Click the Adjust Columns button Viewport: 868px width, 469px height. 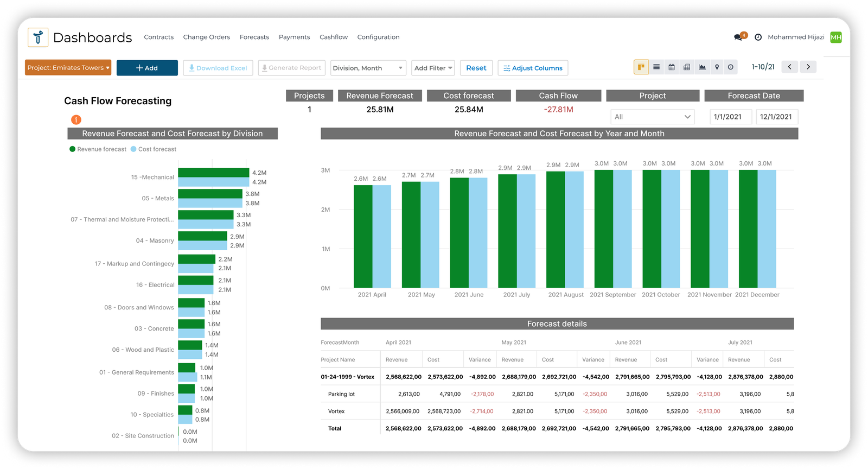(533, 68)
